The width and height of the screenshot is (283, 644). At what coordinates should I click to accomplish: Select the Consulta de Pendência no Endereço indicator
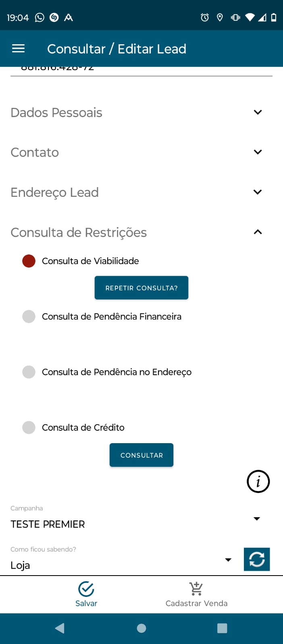(29, 372)
